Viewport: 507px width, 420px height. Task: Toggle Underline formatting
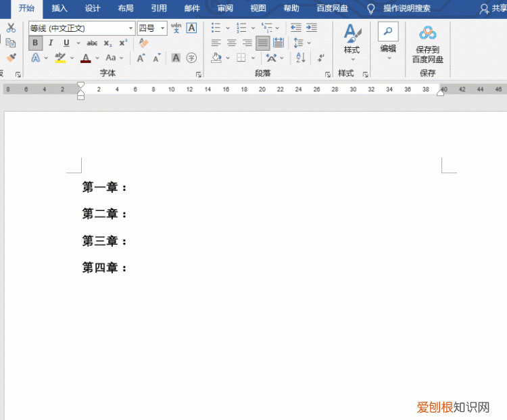tap(66, 43)
